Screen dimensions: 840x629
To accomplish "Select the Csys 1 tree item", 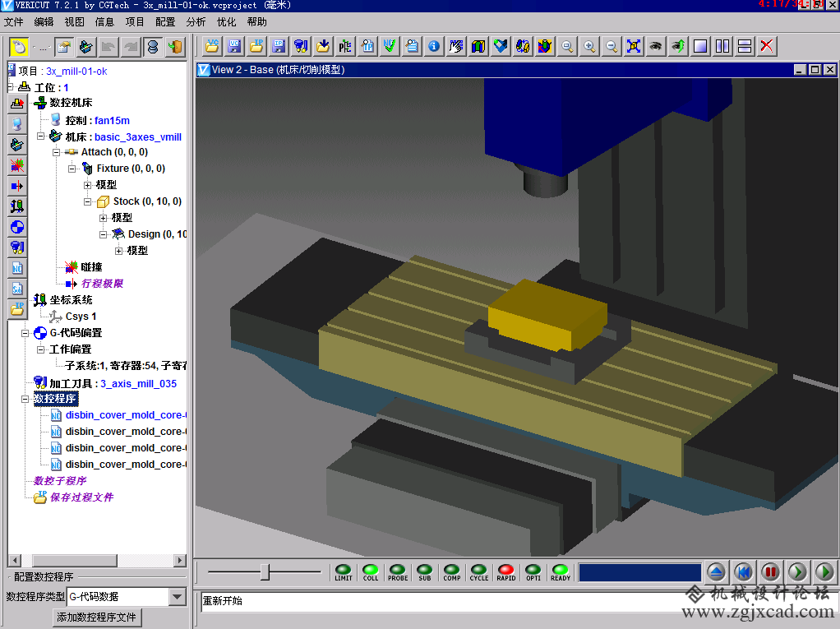I will coord(73,317).
